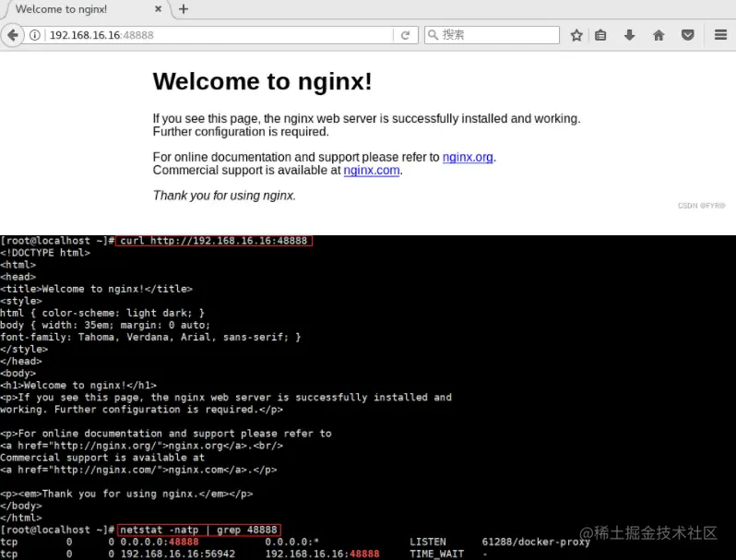This screenshot has width=736, height=560.
Task: Open downloads arrow icon
Action: point(629,35)
